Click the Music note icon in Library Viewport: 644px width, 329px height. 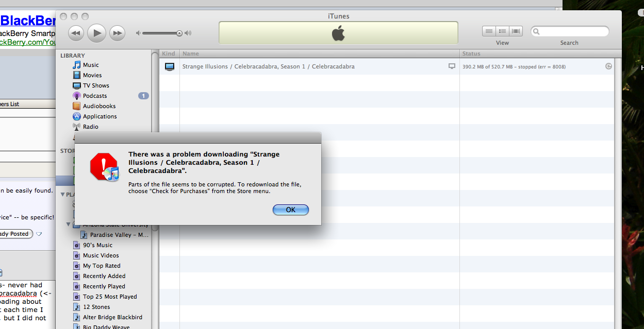(77, 65)
